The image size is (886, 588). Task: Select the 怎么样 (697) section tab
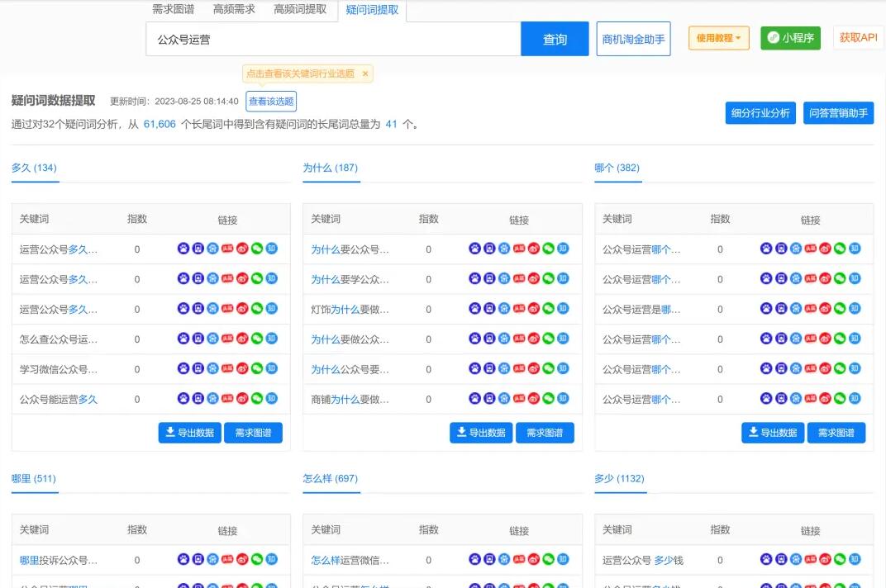331,478
